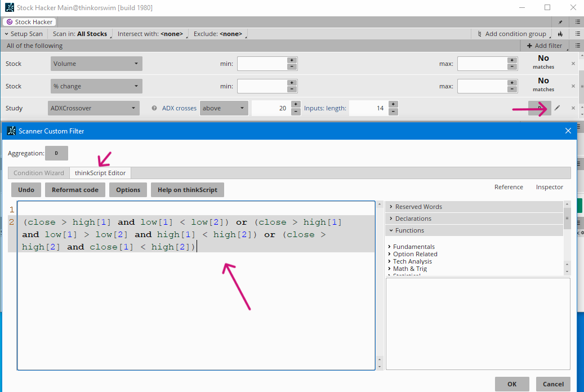Increase the Volume max value
Viewport: 584px width, 392px height.
point(512,60)
